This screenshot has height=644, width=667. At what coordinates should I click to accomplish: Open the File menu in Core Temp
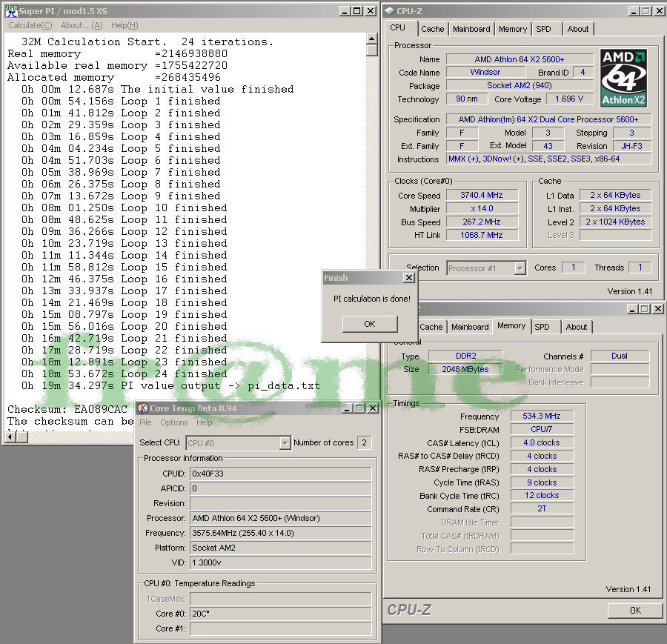[x=145, y=422]
